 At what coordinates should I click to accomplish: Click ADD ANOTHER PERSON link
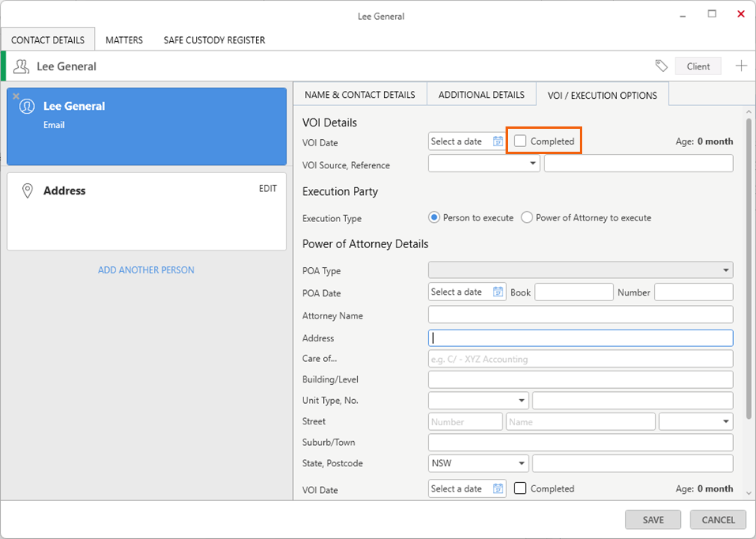coord(146,270)
